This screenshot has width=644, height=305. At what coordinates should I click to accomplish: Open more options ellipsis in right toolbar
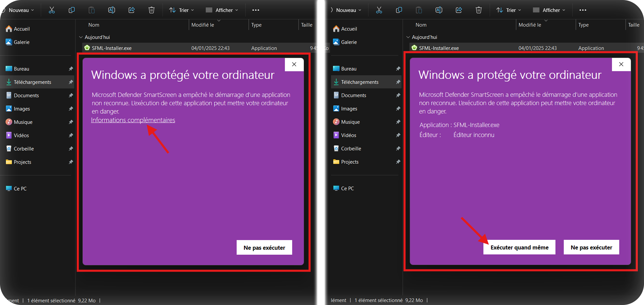click(583, 10)
